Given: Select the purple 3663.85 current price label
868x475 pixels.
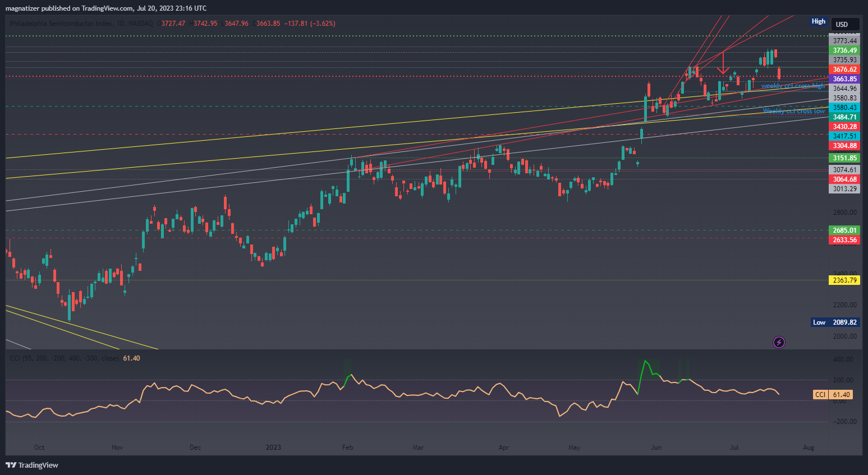Looking at the screenshot, I should coord(844,79).
